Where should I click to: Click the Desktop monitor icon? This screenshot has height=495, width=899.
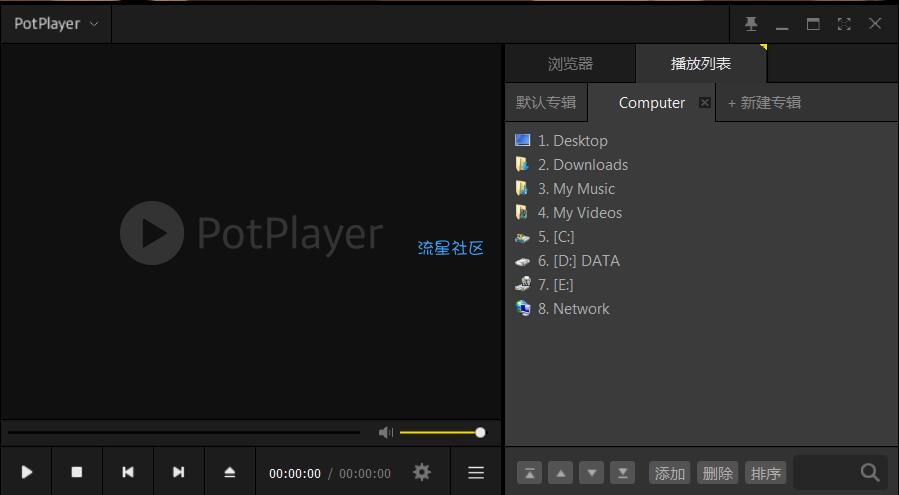pyautogui.click(x=522, y=140)
